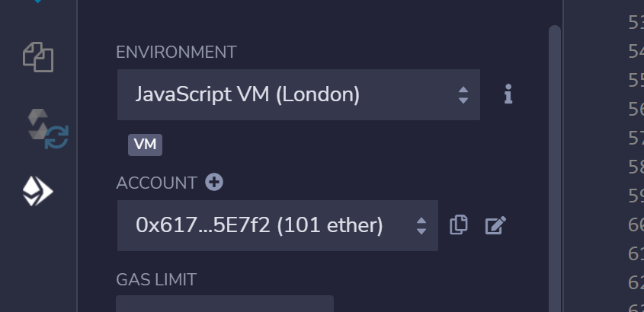Click the side panel vertical scrollbar

555,168
